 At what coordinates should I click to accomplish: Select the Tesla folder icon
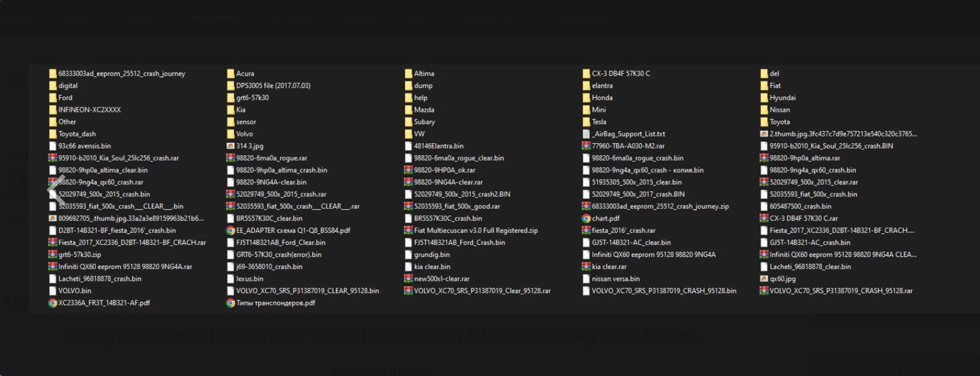click(x=586, y=122)
